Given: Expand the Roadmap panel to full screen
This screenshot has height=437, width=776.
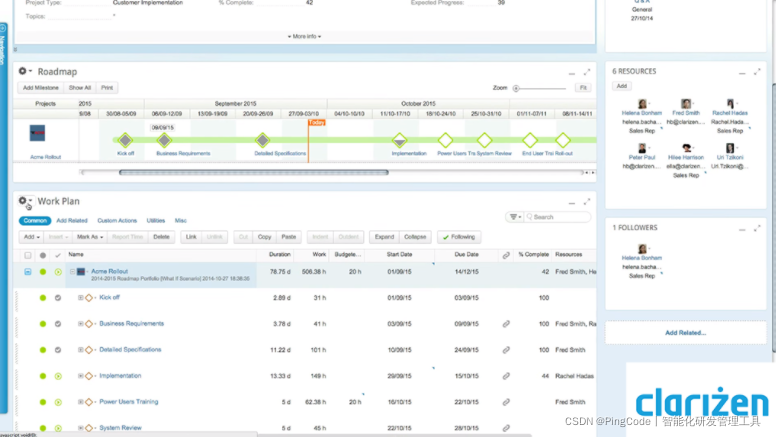Looking at the screenshot, I should [x=587, y=72].
